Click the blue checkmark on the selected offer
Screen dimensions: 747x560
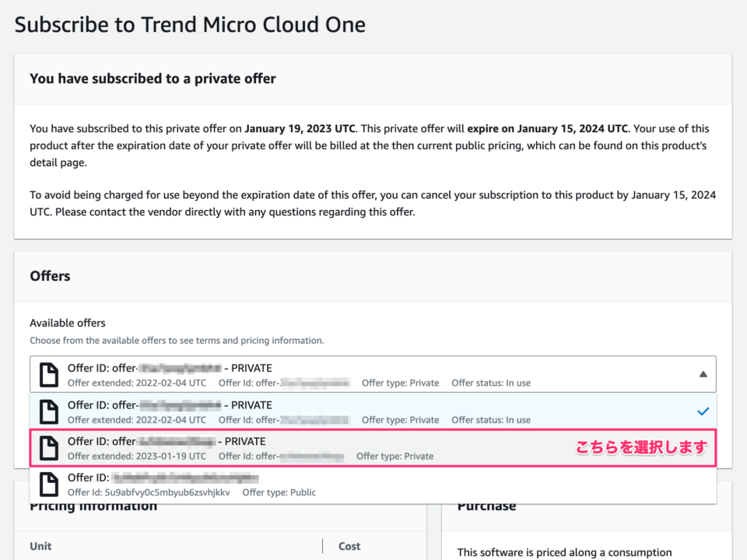coord(703,411)
